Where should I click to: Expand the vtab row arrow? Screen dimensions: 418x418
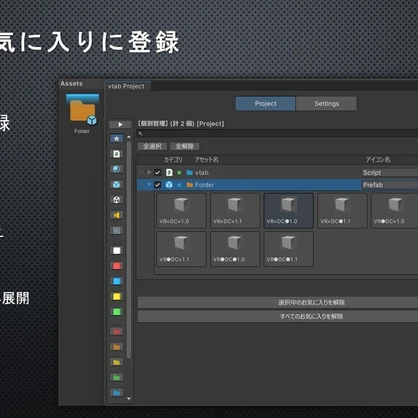[149, 172]
